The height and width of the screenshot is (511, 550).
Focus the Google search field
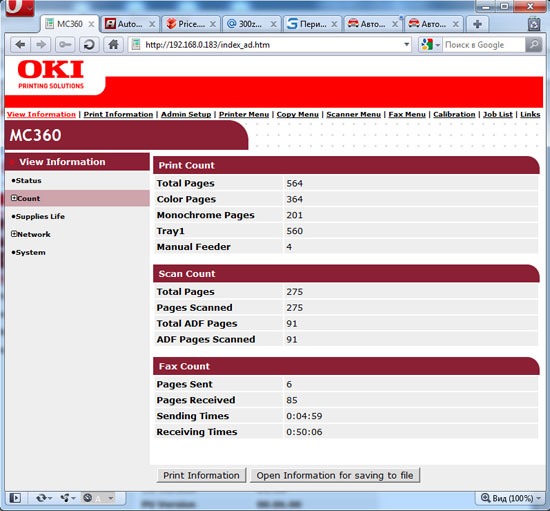click(x=484, y=45)
